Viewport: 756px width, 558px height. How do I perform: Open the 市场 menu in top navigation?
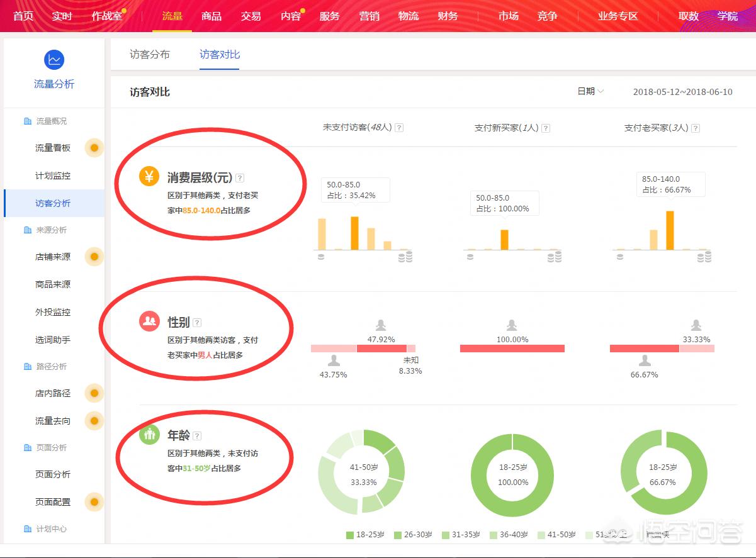tap(508, 16)
